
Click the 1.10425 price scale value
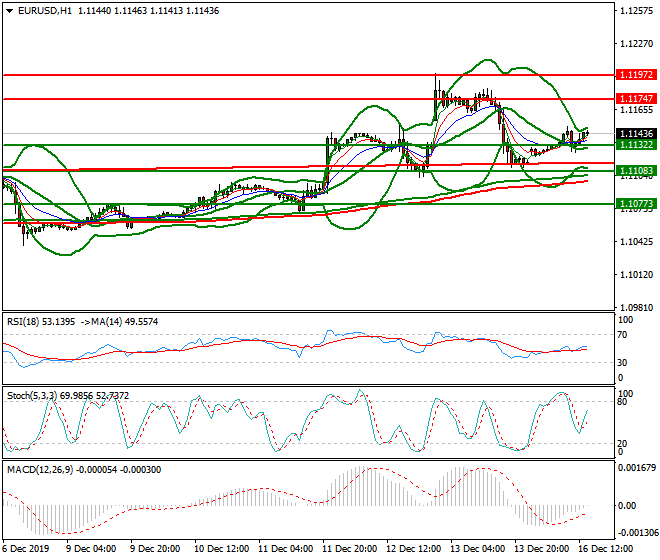[x=636, y=242]
